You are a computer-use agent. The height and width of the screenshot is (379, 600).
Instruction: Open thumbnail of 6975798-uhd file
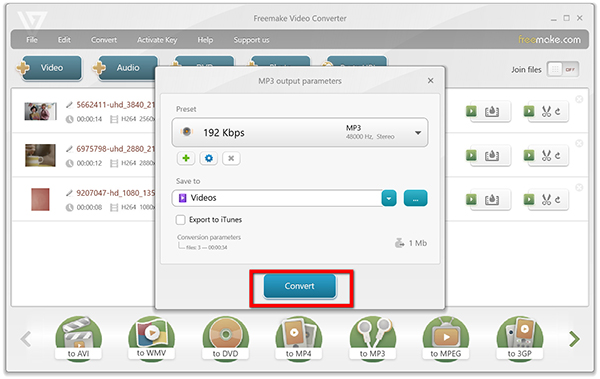click(x=40, y=155)
